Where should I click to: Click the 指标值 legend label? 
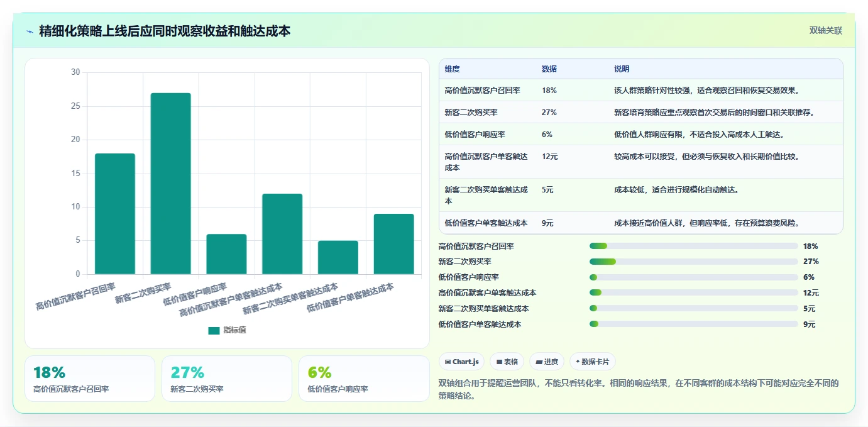coord(234,330)
